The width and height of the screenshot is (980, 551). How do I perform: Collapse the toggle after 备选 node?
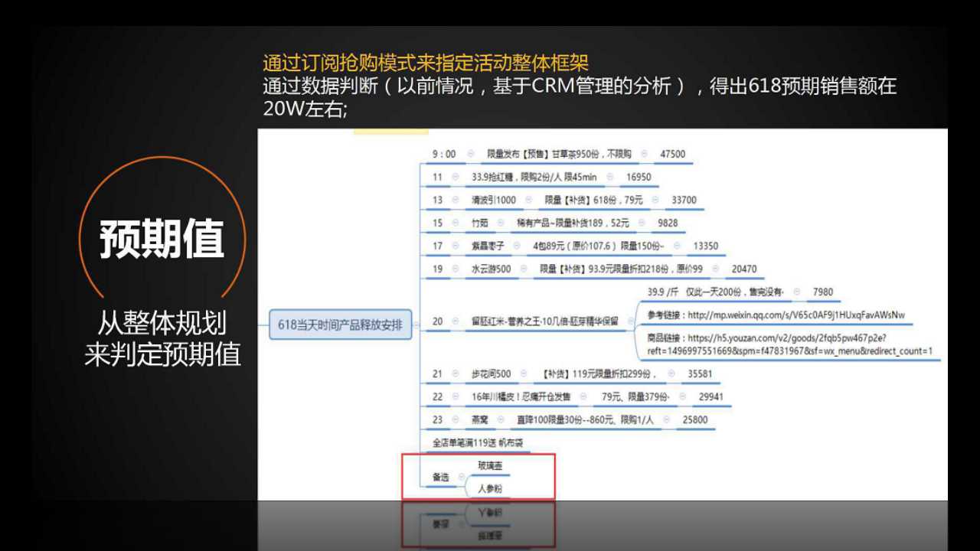click(462, 477)
